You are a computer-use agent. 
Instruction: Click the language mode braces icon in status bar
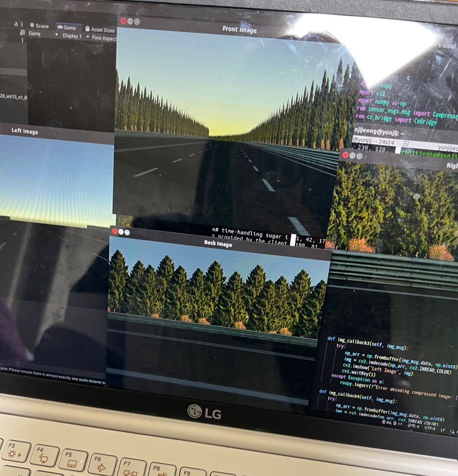click(452, 432)
